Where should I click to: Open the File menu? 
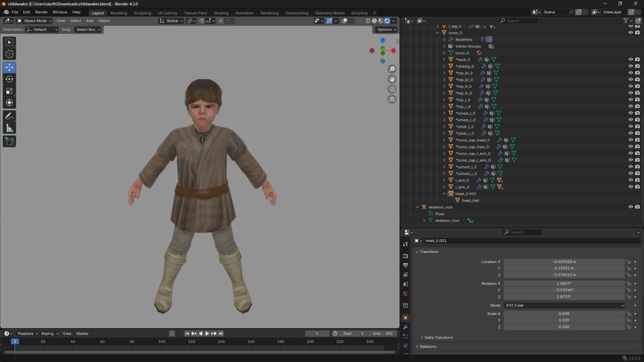point(15,12)
